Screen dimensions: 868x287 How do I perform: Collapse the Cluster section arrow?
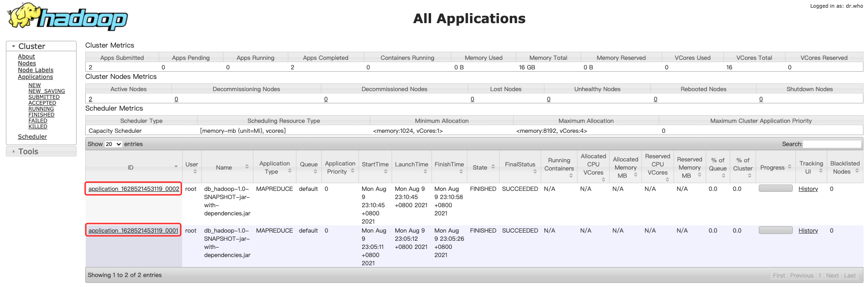pyautogui.click(x=14, y=46)
